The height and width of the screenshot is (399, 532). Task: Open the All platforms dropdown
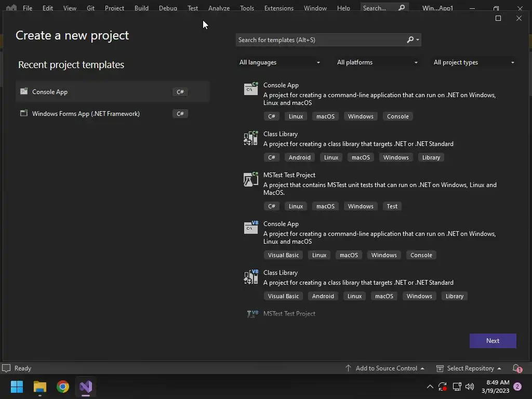point(377,62)
